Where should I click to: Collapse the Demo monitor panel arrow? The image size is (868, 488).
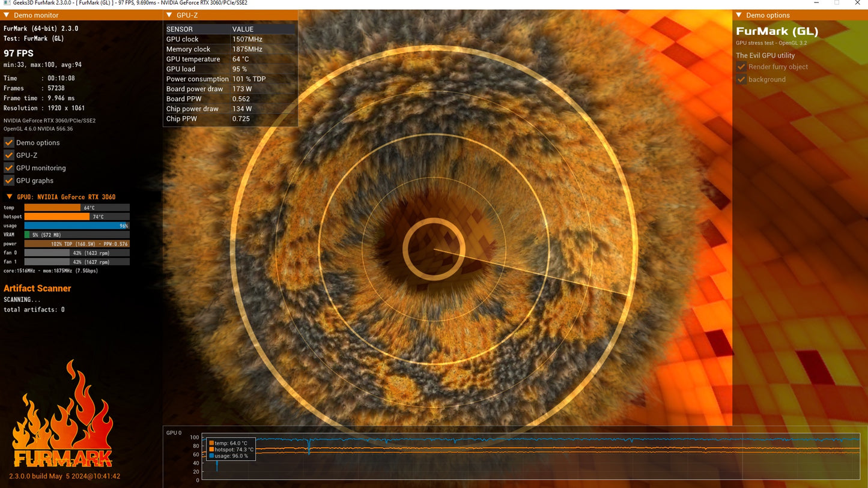7,15
